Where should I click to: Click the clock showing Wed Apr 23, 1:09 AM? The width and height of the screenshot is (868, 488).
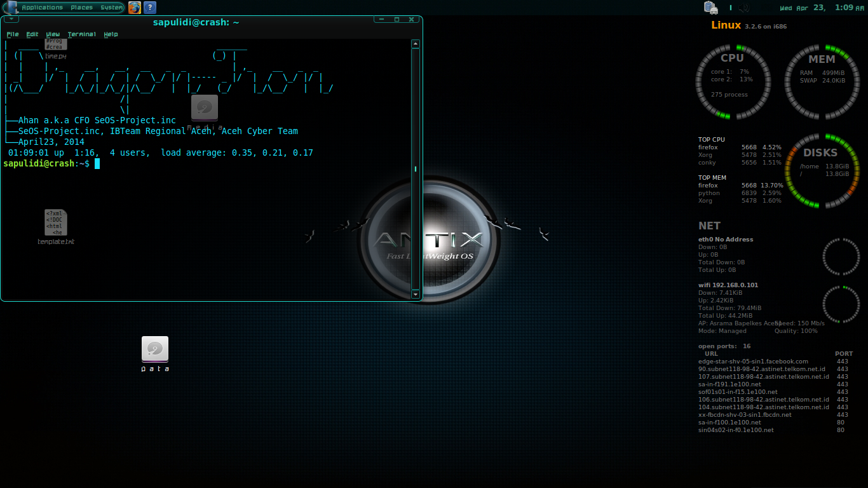tap(821, 8)
